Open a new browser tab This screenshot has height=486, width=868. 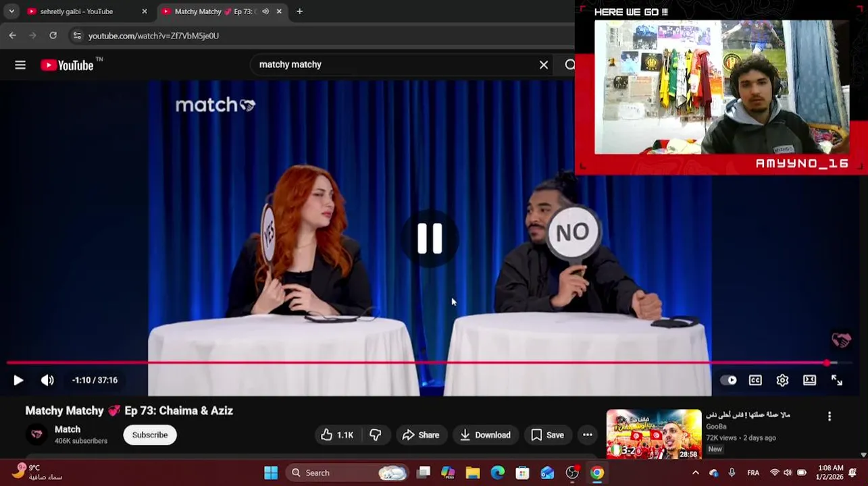pos(299,11)
